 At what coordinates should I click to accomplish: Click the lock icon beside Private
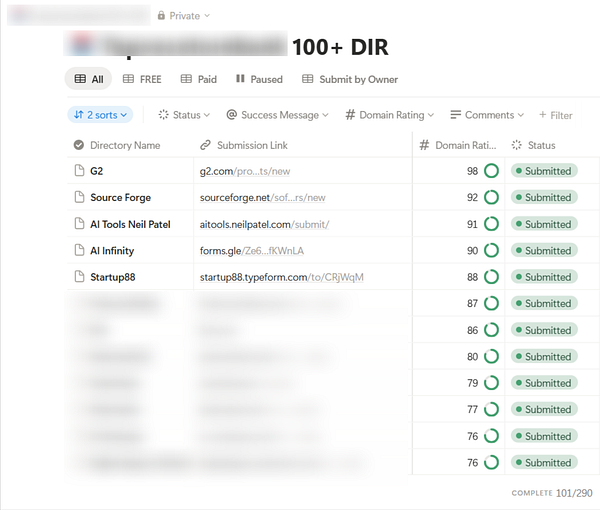pos(161,15)
